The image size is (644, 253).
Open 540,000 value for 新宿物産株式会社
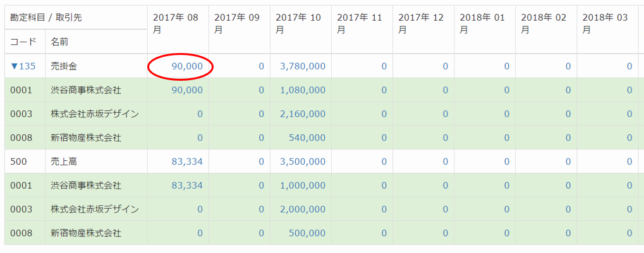tap(308, 138)
